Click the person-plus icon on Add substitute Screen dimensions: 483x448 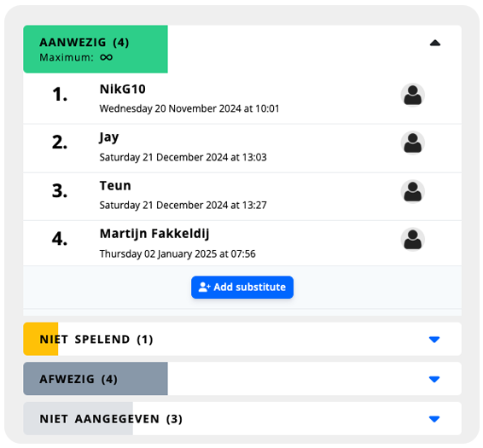[204, 288]
